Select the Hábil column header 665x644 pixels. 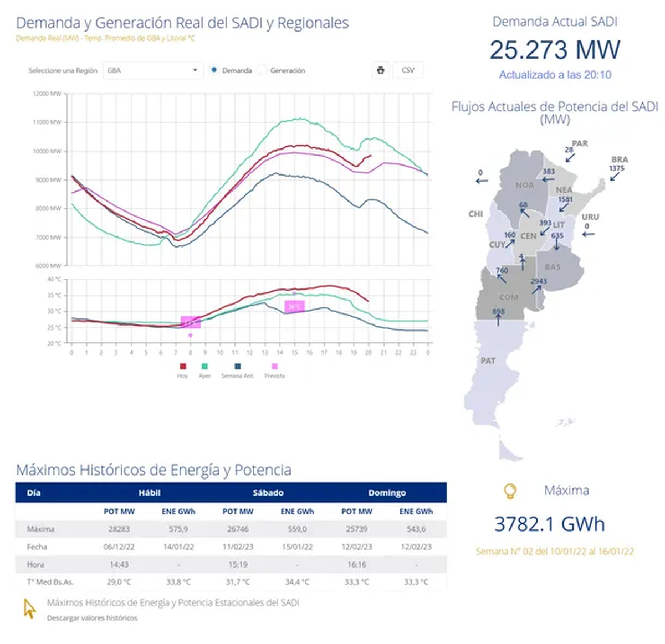click(149, 492)
